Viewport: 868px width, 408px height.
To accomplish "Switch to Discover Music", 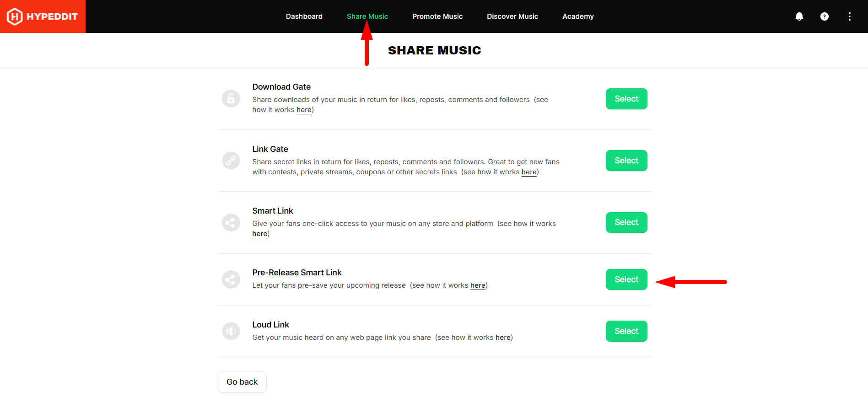I will pyautogui.click(x=512, y=16).
